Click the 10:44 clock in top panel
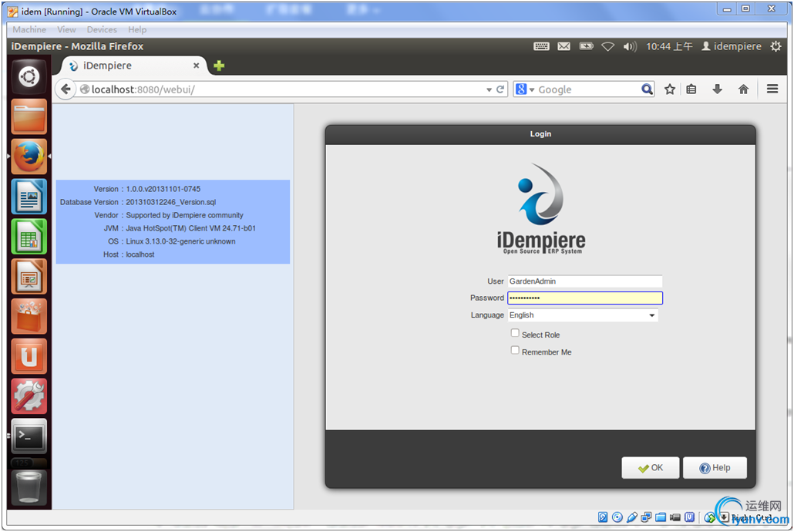This screenshot has height=532, width=794. (669, 46)
